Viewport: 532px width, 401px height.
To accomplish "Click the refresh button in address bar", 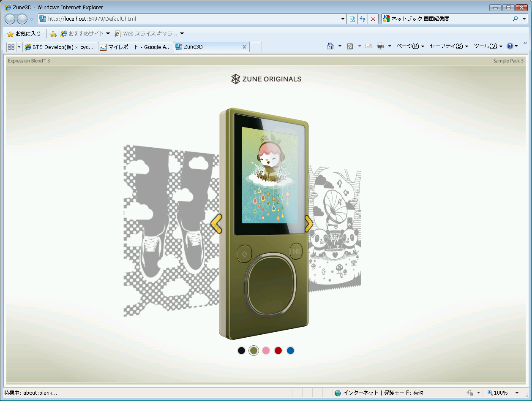I will 362,19.
